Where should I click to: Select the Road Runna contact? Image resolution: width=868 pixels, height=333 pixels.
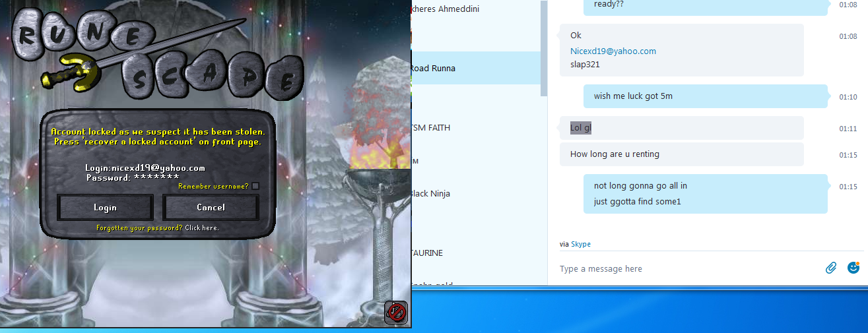(x=475, y=68)
